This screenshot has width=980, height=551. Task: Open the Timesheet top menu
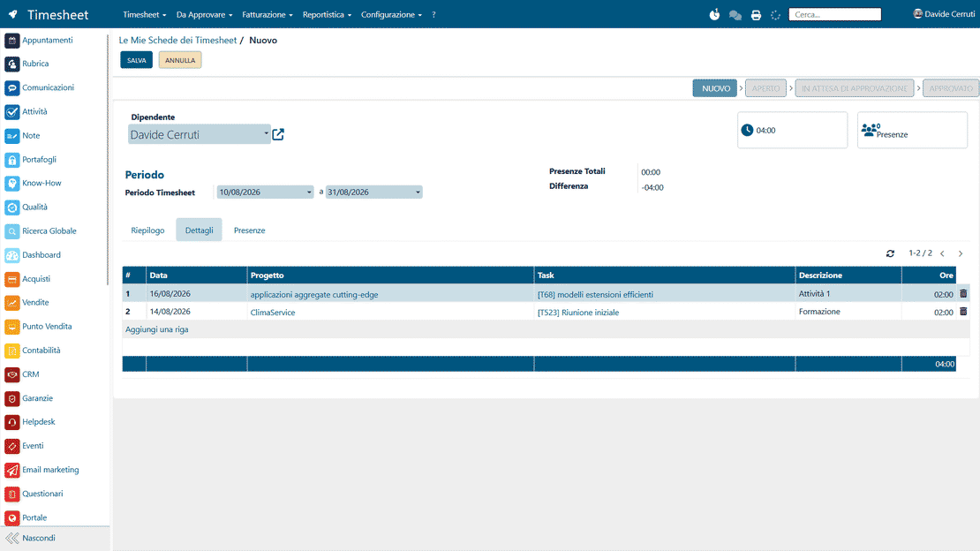pos(145,14)
